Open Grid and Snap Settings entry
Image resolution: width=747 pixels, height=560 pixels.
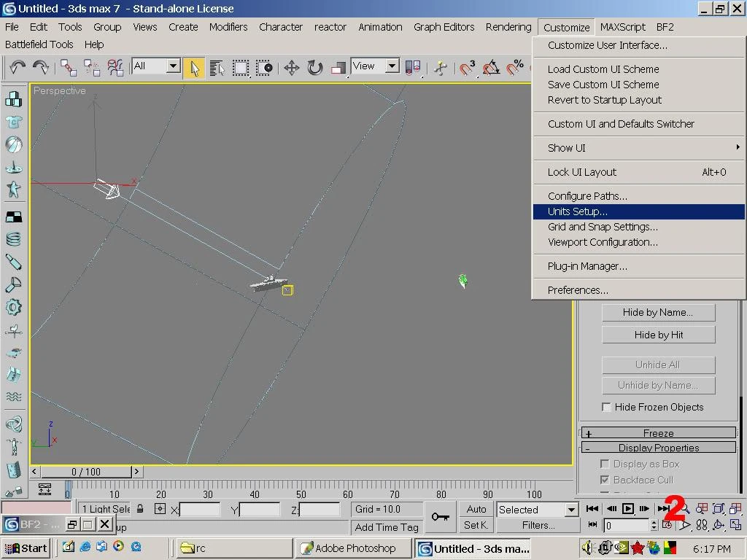click(x=603, y=227)
